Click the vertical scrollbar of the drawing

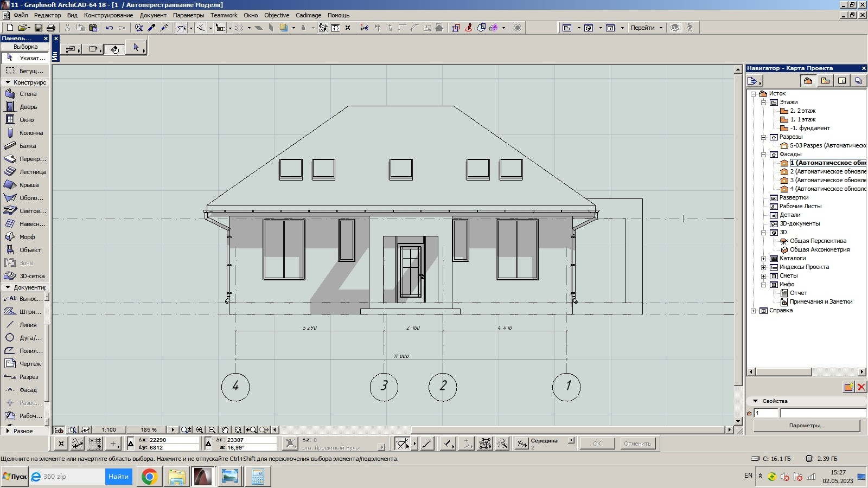[738, 245]
